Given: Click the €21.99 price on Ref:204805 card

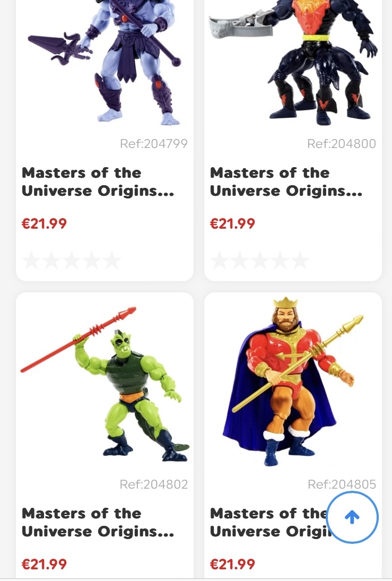Looking at the screenshot, I should point(232,564).
